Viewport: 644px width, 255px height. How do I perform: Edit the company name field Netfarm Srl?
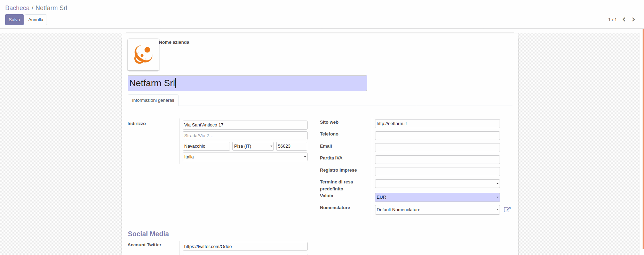[x=247, y=83]
